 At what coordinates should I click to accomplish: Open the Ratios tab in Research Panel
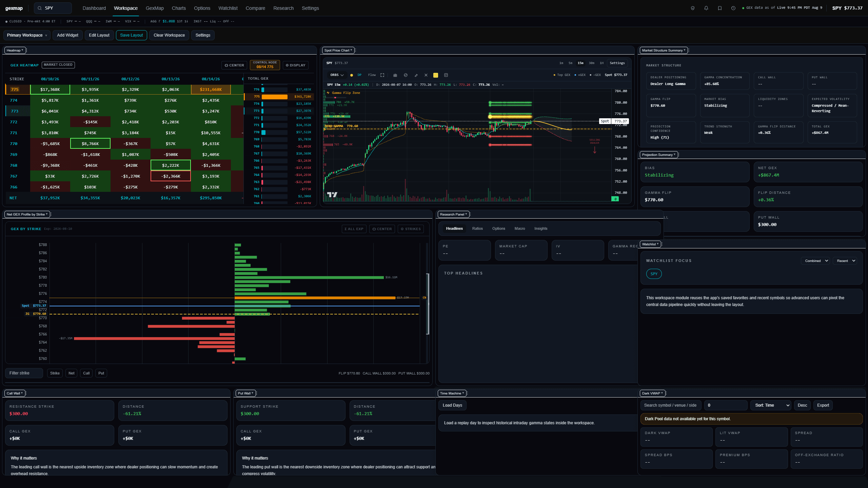(477, 229)
